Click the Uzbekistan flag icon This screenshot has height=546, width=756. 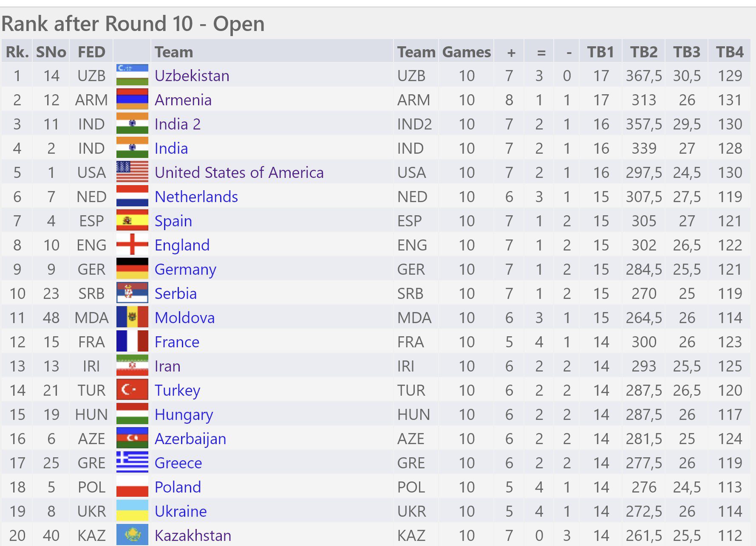[132, 75]
